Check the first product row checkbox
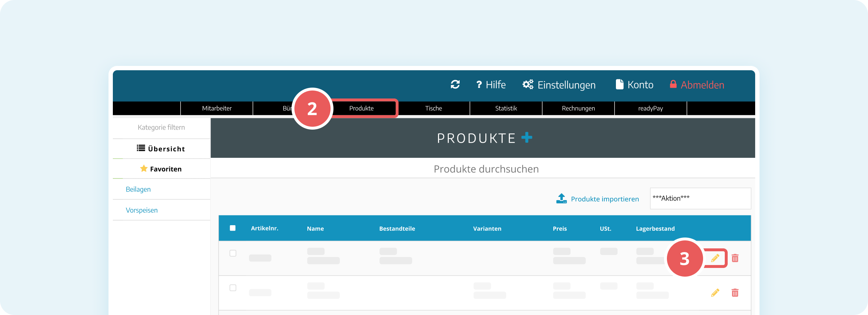This screenshot has width=868, height=315. tap(233, 253)
